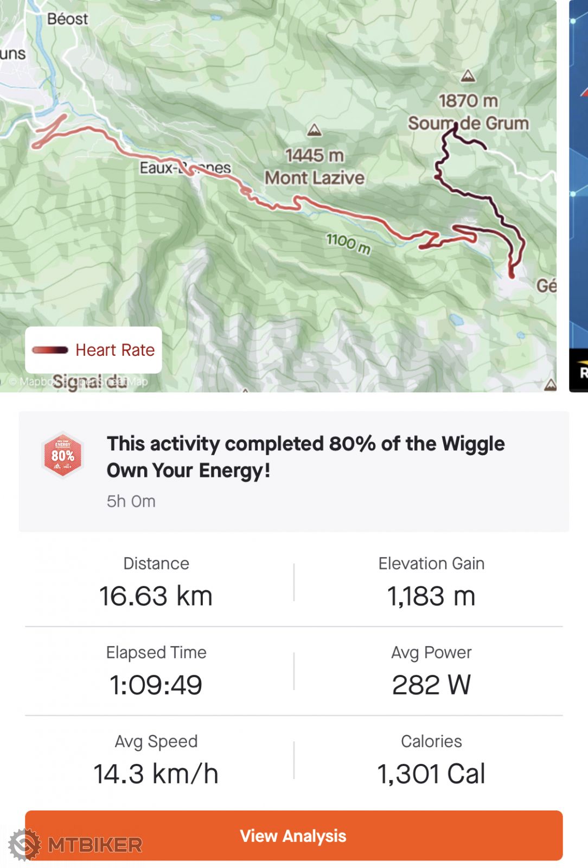Select the Elapsed Time 1:09:49 value
The image size is (588, 868).
pyautogui.click(x=156, y=685)
